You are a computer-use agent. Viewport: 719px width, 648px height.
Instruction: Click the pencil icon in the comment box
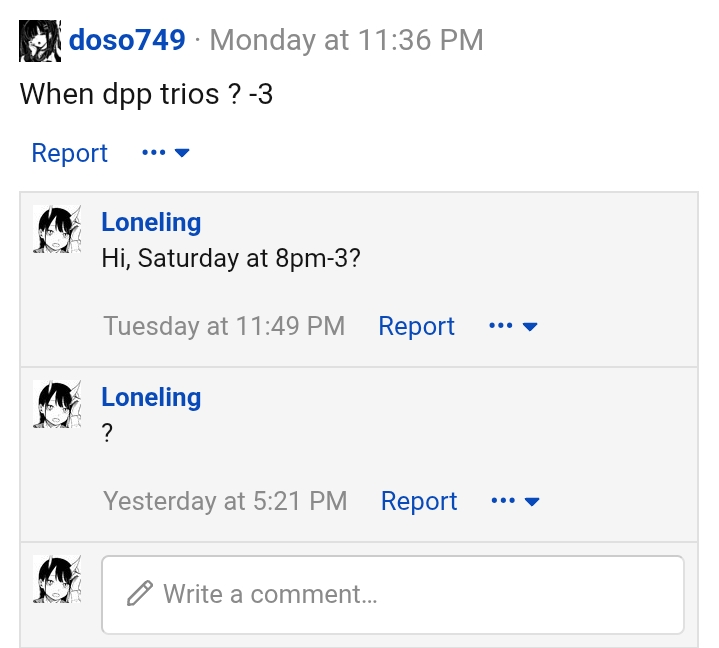(139, 594)
